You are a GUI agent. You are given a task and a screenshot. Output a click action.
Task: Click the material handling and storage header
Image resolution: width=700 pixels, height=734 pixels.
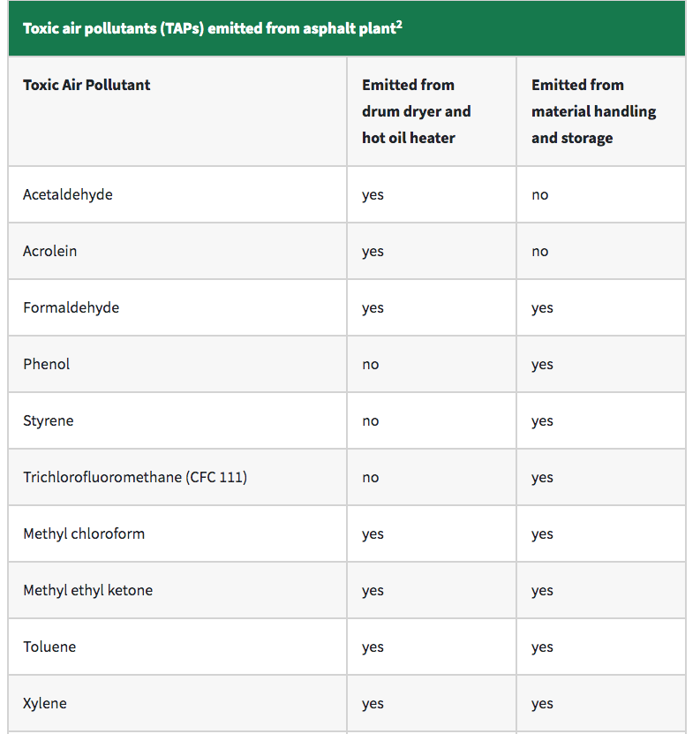[x=593, y=111]
